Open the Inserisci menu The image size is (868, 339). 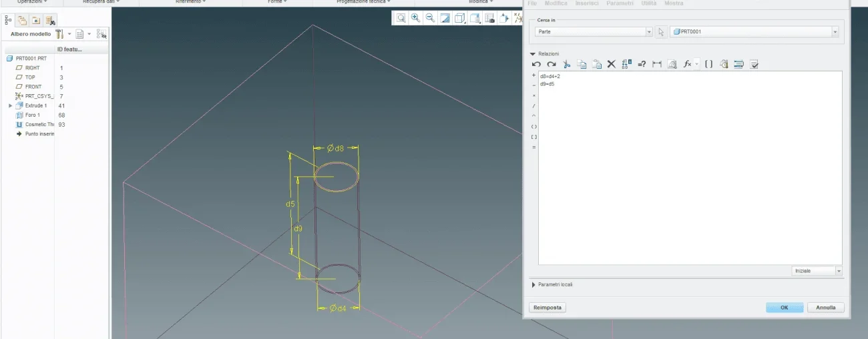(587, 3)
